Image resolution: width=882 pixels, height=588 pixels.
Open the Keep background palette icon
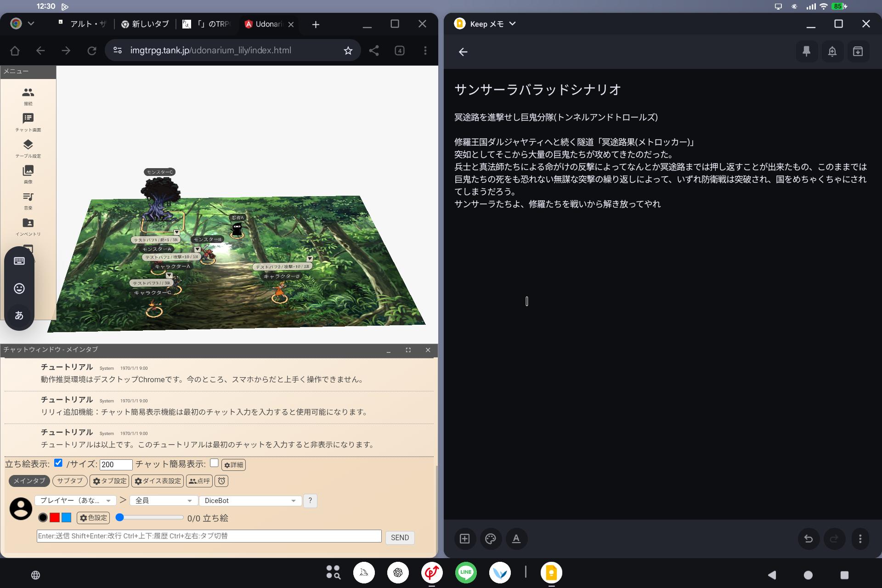point(491,539)
